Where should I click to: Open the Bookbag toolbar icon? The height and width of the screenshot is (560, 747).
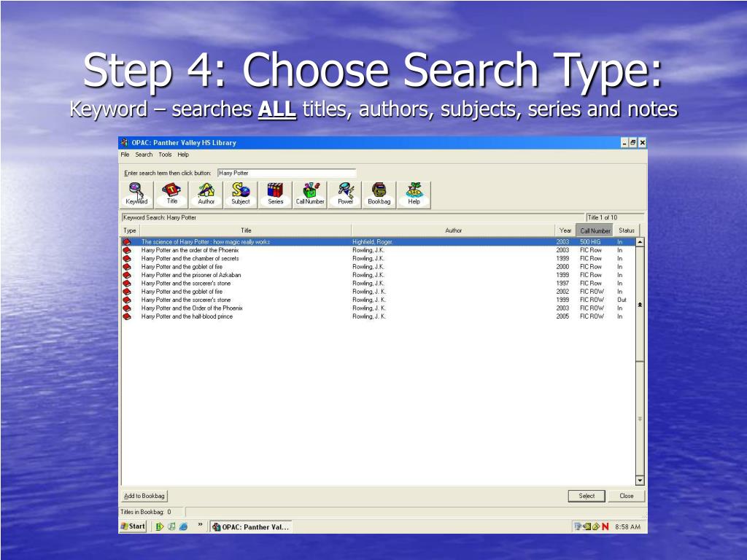click(x=379, y=194)
